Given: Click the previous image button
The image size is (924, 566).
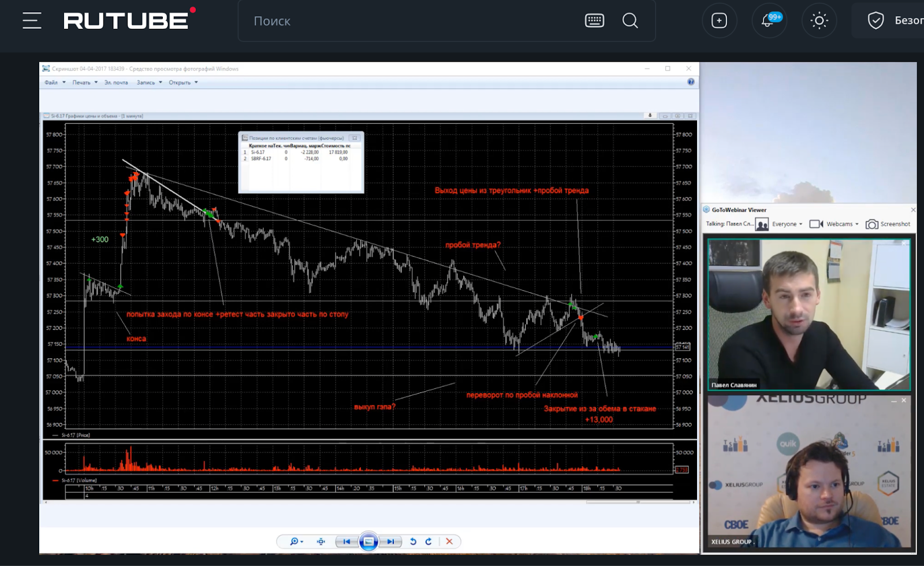Looking at the screenshot, I should pos(346,541).
